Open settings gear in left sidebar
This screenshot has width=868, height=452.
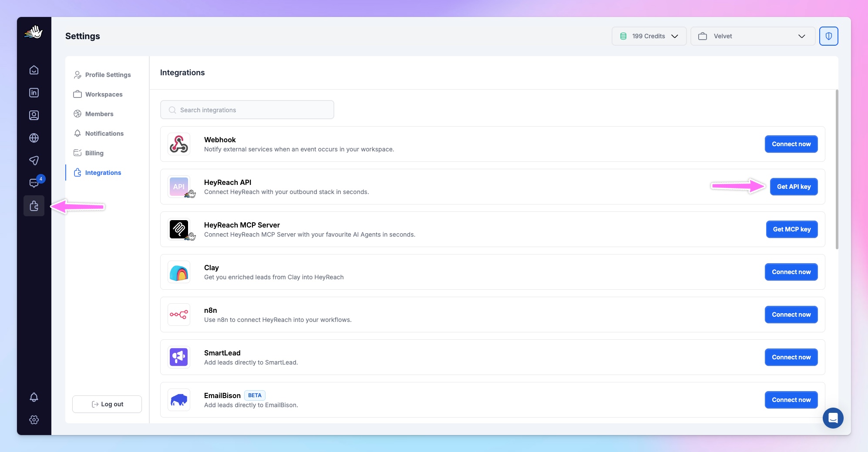[34, 420]
